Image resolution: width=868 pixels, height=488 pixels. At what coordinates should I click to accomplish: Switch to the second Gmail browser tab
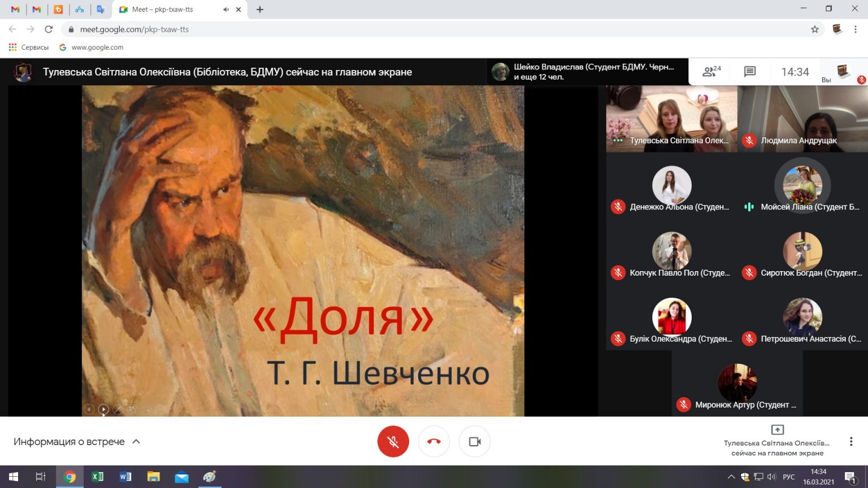[x=37, y=10]
